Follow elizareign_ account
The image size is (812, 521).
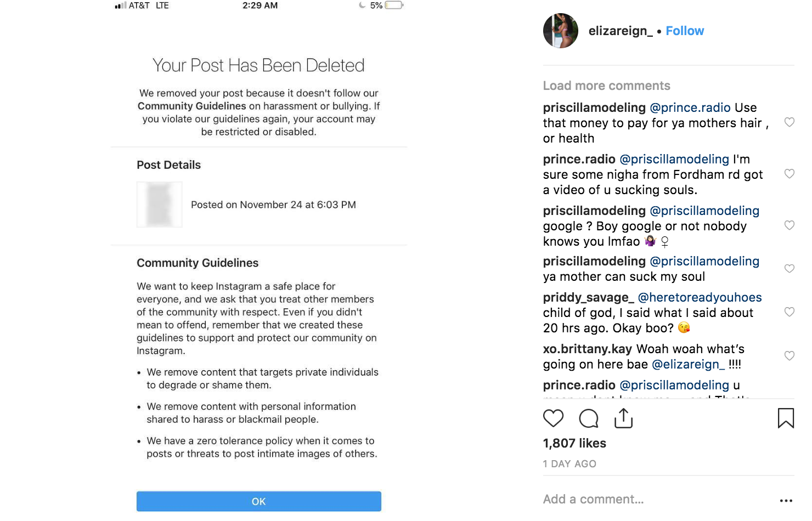(x=685, y=31)
